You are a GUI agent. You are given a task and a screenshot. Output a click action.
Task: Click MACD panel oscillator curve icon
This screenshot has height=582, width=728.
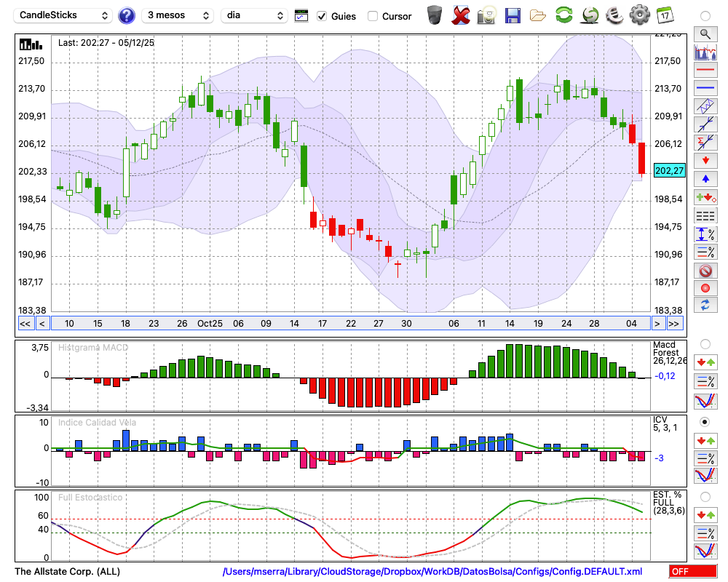(705, 401)
